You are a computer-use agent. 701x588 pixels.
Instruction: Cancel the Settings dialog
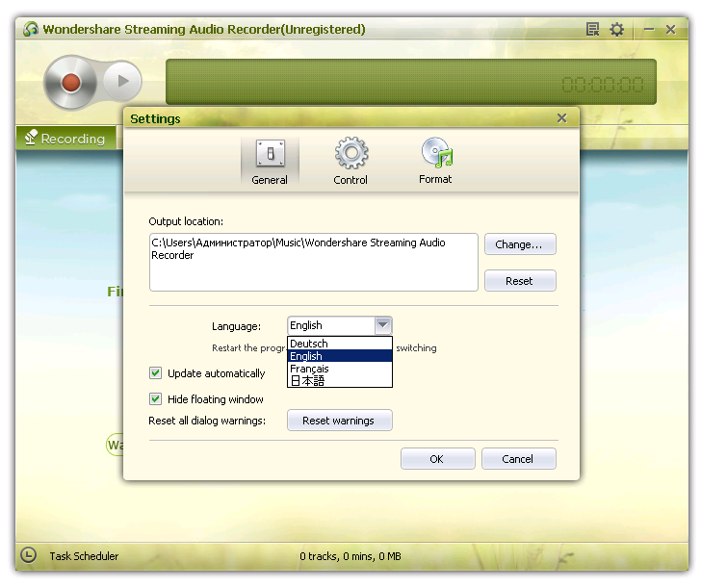coord(519,459)
